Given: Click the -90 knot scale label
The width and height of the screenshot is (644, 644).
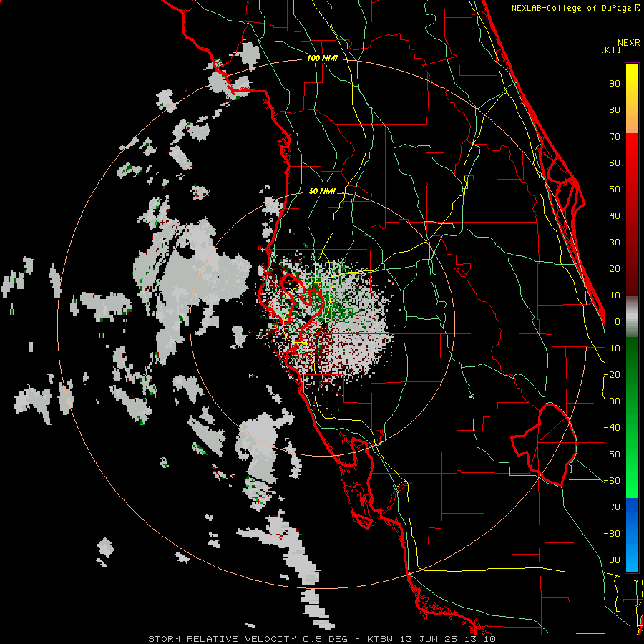Looking at the screenshot, I should tap(612, 560).
